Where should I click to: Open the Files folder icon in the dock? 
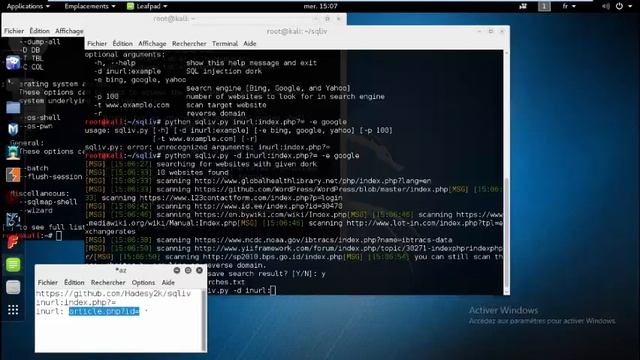point(13,107)
